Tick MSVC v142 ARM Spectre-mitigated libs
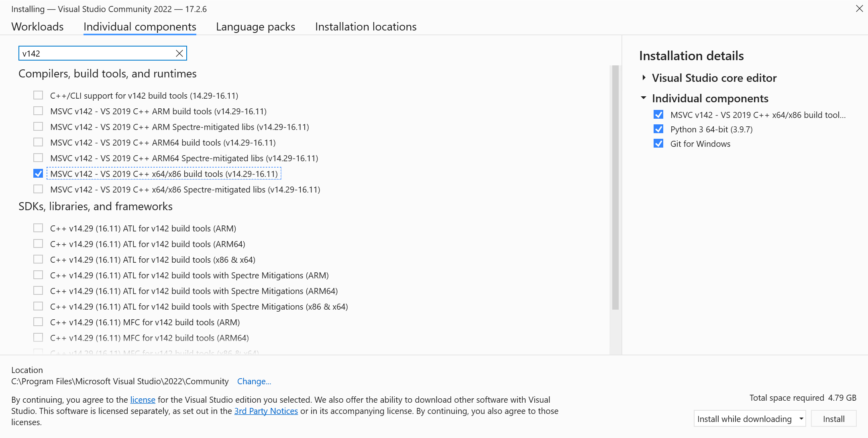Viewport: 868px width, 438px height. pos(38,126)
